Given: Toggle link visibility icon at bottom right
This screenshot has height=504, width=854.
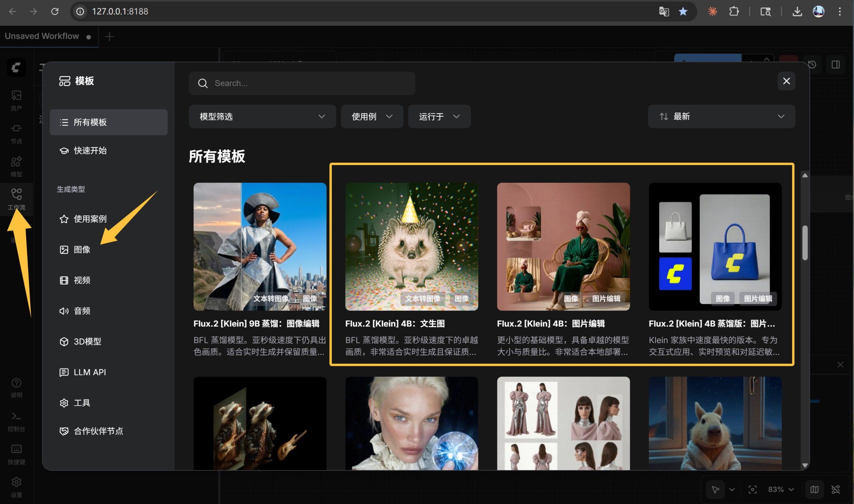Looking at the screenshot, I should (x=836, y=489).
